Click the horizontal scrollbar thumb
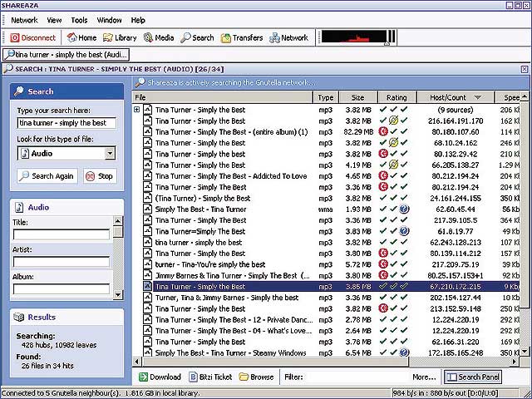 click(x=275, y=362)
